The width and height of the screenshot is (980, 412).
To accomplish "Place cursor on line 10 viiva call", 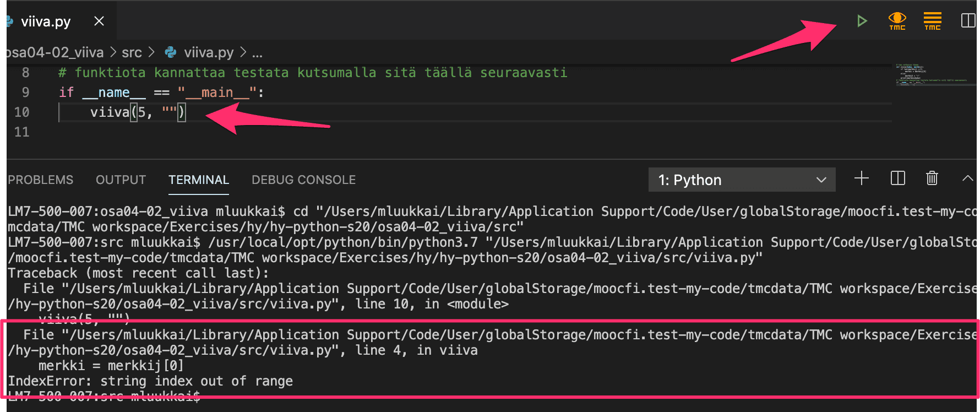I will click(110, 112).
